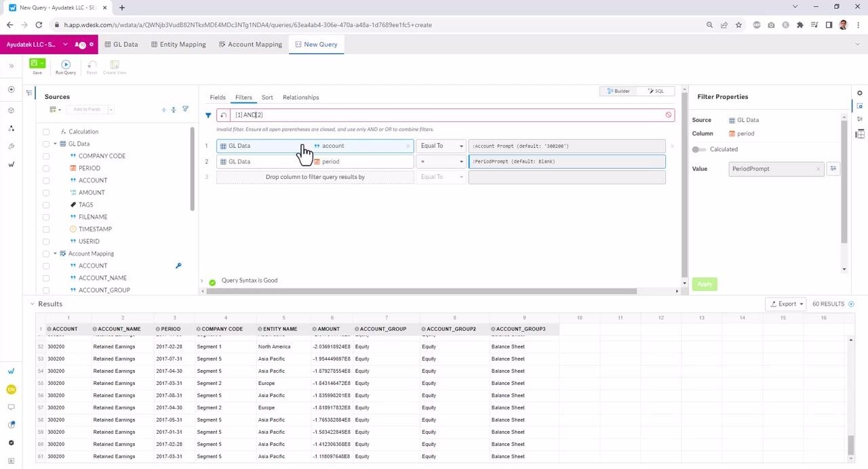Check the GL Data source checkbox
This screenshot has width=868, height=469.
(46, 144)
